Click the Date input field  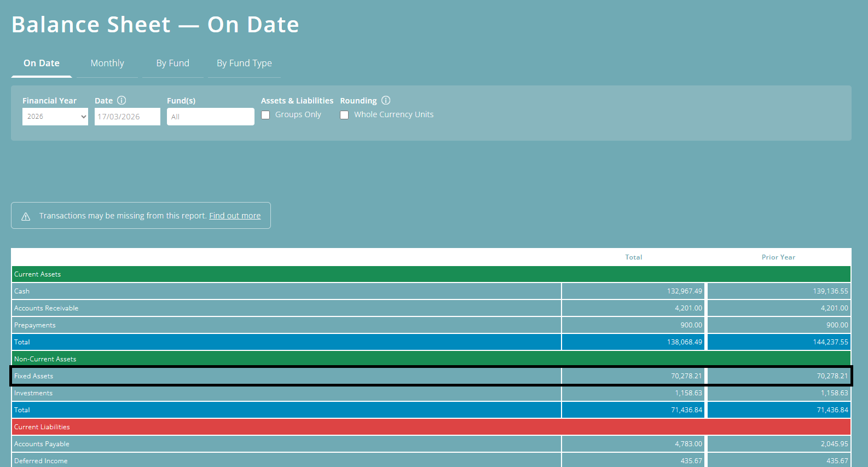(128, 117)
